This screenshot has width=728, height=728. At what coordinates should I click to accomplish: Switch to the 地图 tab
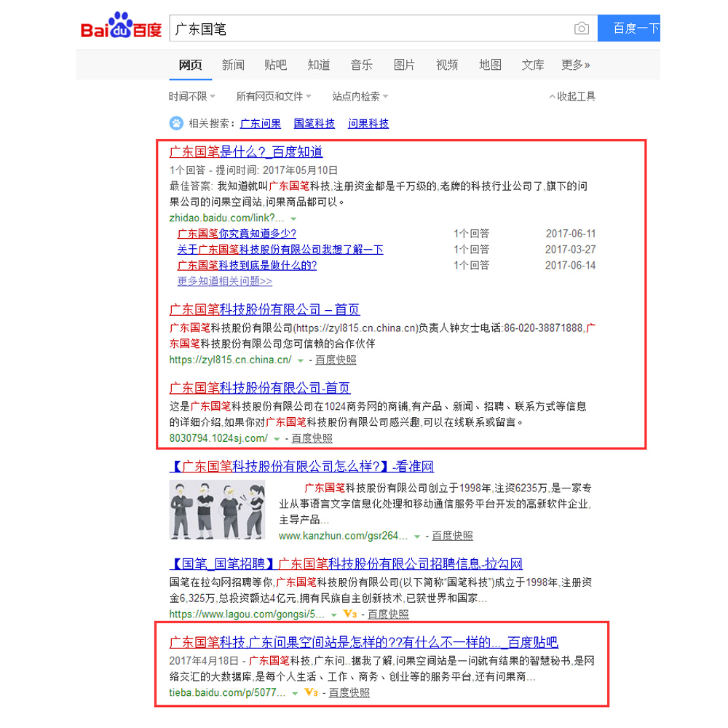click(490, 65)
